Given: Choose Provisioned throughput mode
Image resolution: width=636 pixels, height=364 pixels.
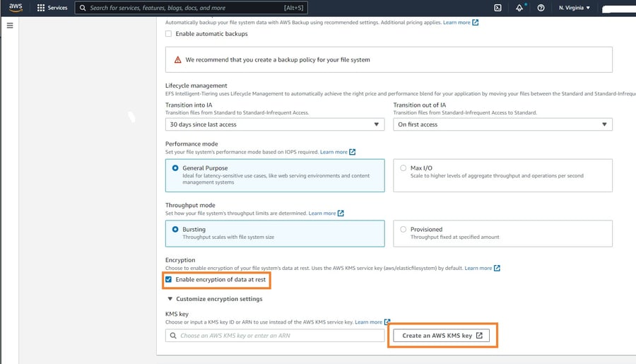Looking at the screenshot, I should click(404, 229).
